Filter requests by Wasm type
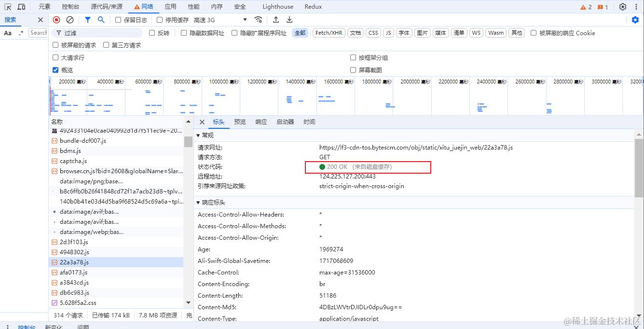This screenshot has width=644, height=329. (x=495, y=33)
